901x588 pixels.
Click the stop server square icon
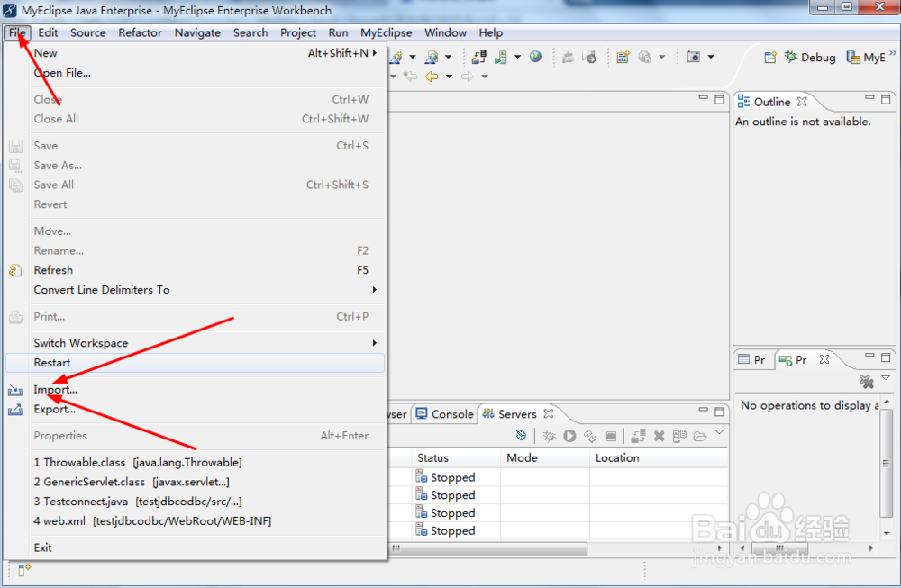click(611, 437)
